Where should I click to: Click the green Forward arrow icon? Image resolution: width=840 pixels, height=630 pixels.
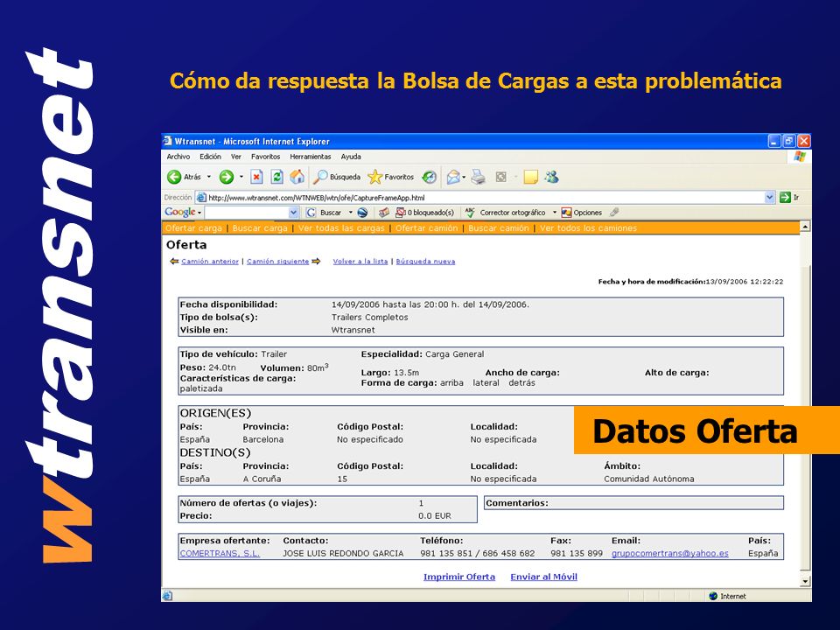tap(227, 177)
